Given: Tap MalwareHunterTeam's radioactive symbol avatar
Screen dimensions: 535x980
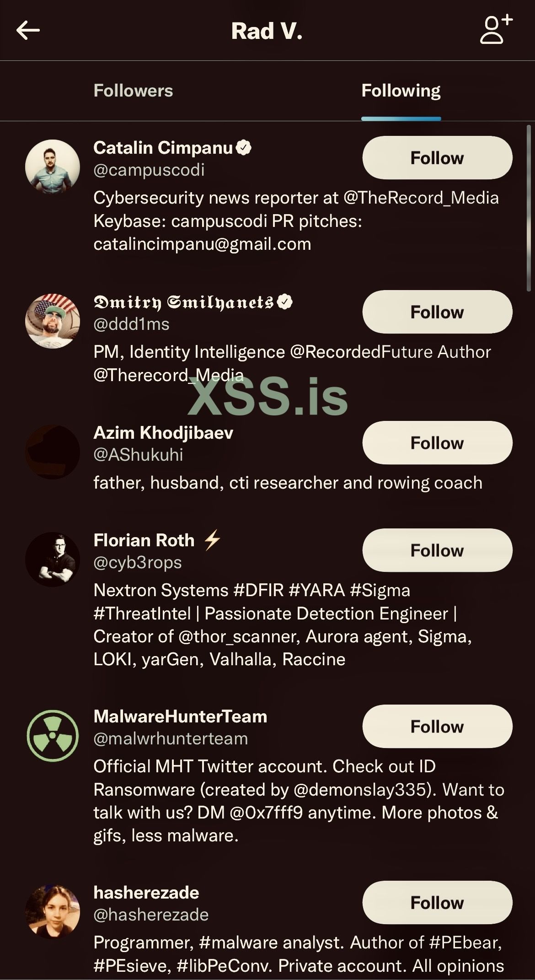Looking at the screenshot, I should (53, 736).
